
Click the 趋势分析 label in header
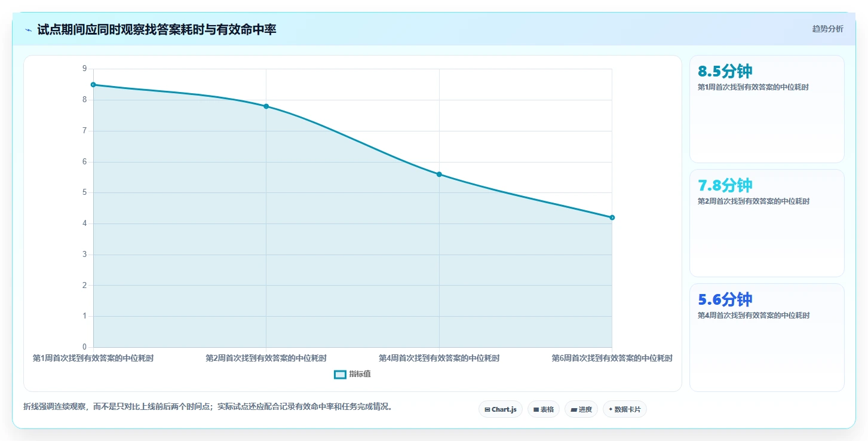(827, 29)
